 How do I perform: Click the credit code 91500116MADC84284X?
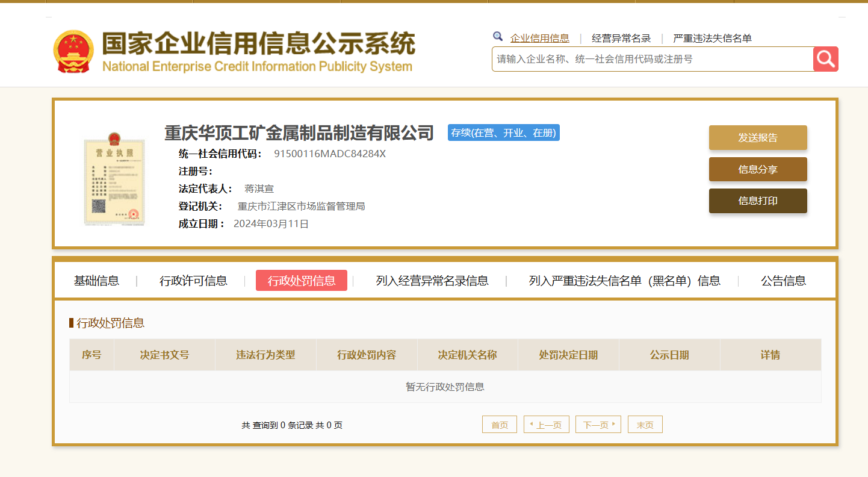pyautogui.click(x=330, y=154)
